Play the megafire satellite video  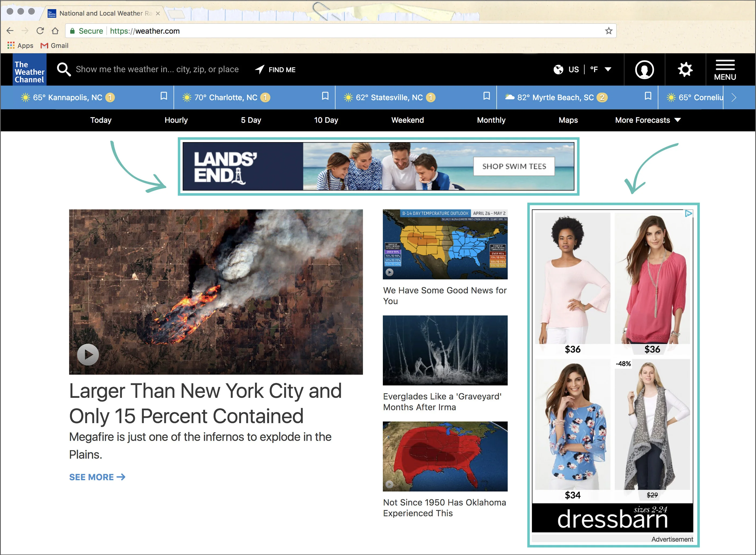[x=88, y=354]
